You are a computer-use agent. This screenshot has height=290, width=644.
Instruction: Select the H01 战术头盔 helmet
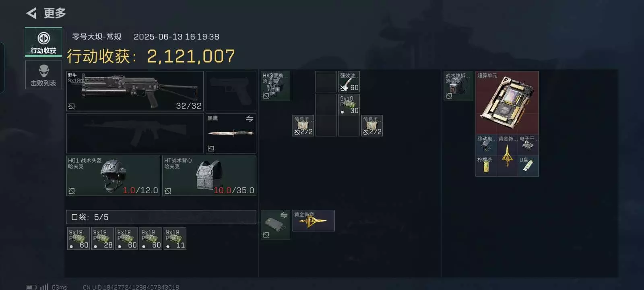pyautogui.click(x=113, y=176)
